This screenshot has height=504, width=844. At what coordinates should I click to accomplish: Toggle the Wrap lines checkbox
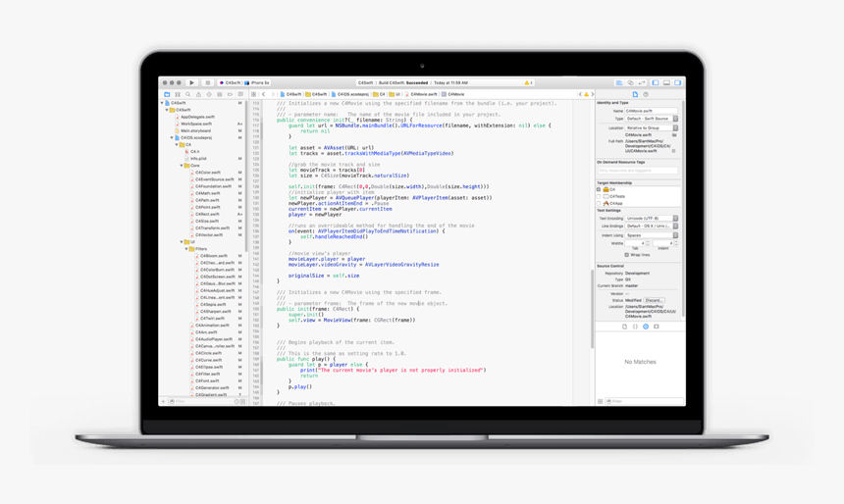tap(626, 255)
